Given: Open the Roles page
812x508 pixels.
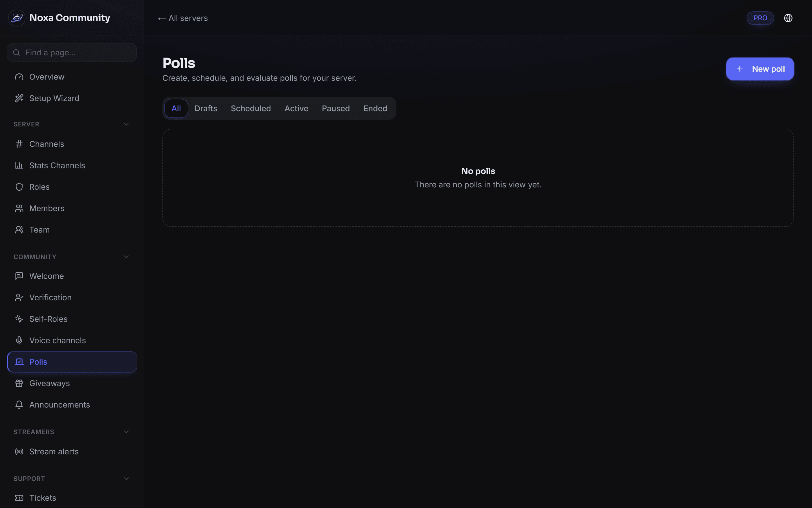Looking at the screenshot, I should [72, 187].
